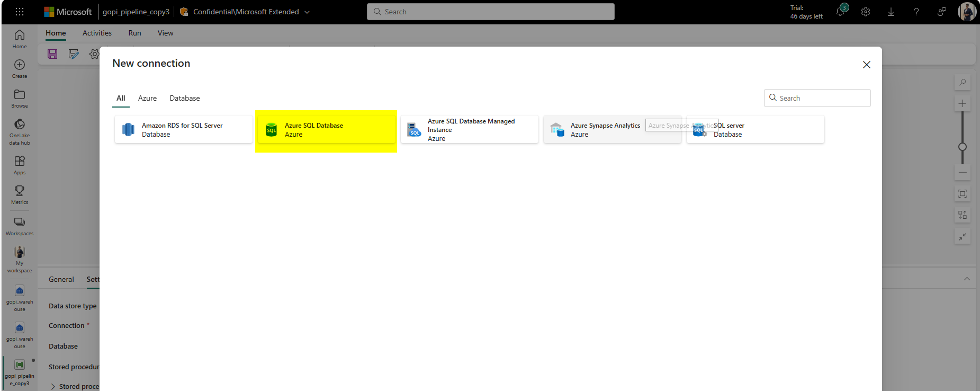Open Create in the left navigation
This screenshot has height=391, width=980.
[x=20, y=69]
